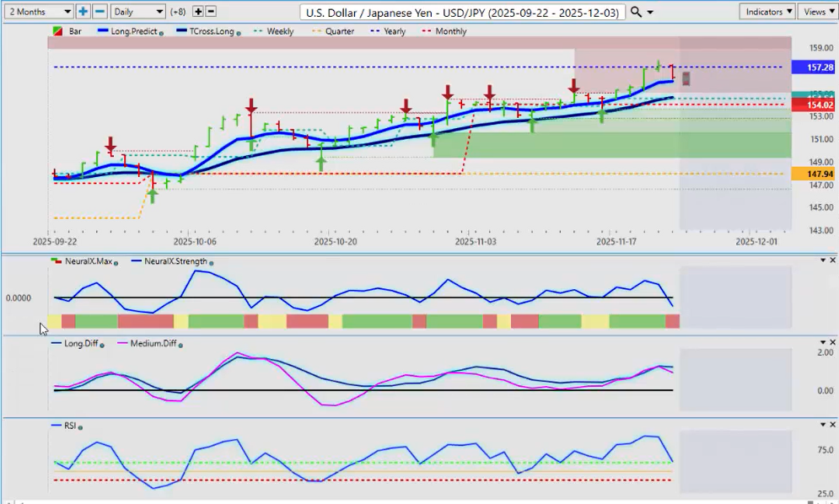Open the Indicators menu
The height and width of the screenshot is (504, 839).
coord(766,12)
